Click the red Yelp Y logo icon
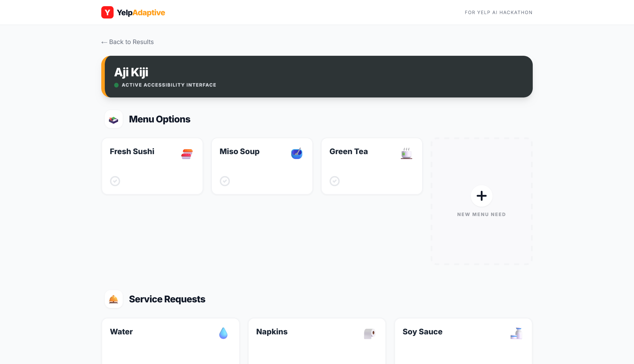Viewport: 634px width, 364px height. pos(107,12)
